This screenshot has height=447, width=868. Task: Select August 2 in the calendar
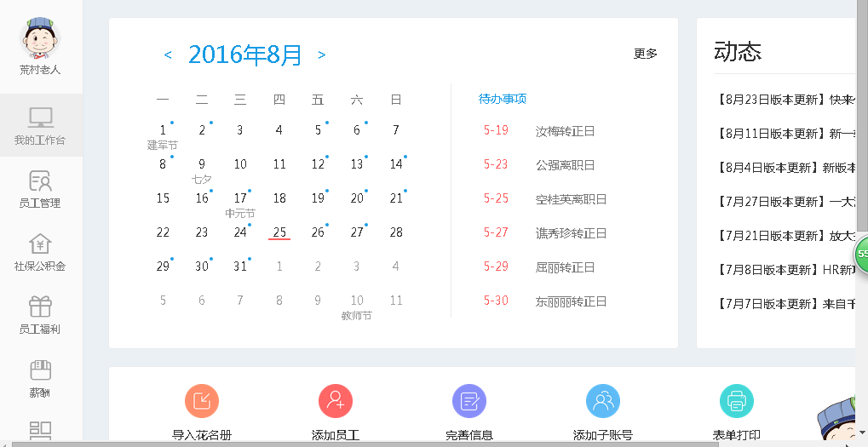202,130
